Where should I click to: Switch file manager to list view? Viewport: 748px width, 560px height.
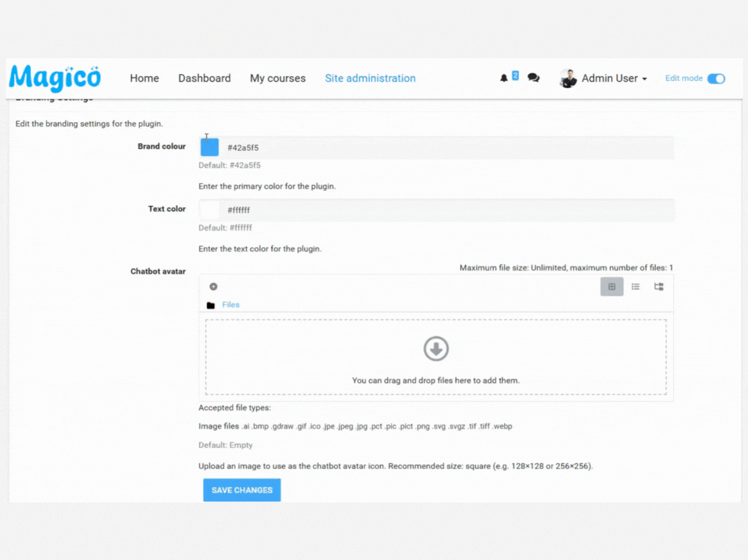point(635,286)
